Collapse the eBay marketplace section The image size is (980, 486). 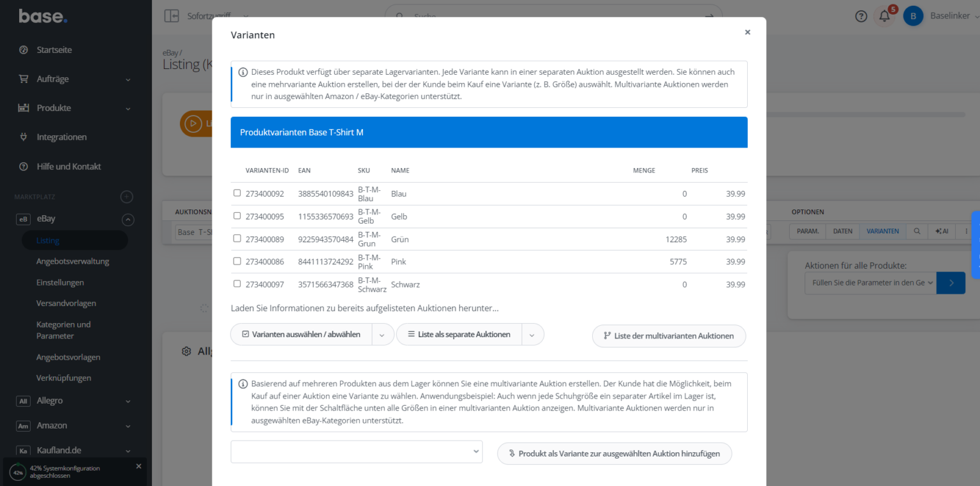click(128, 219)
